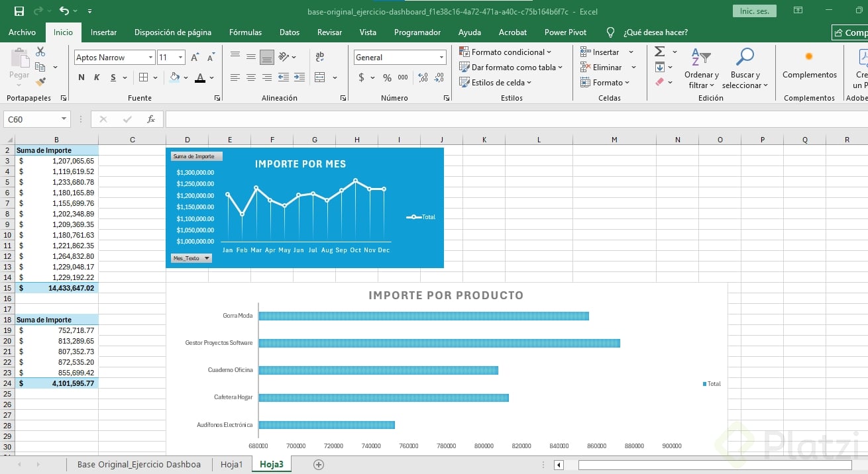This screenshot has height=474, width=868.
Task: Toggle italic formatting (K)
Action: pos(97,77)
